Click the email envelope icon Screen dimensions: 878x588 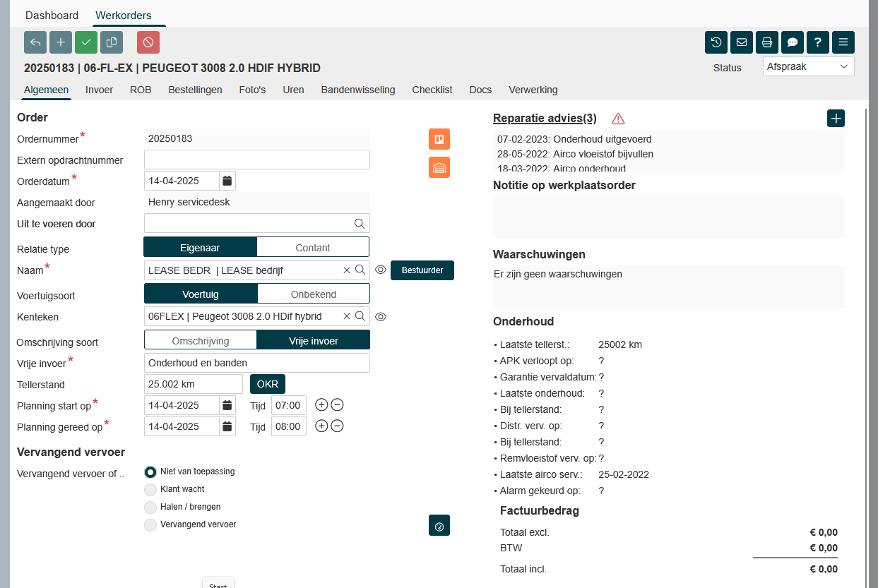pyautogui.click(x=742, y=42)
